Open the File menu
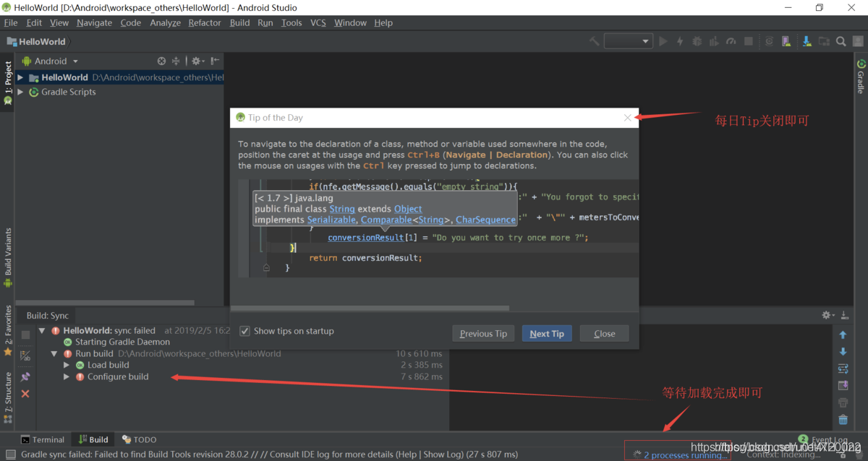 [x=10, y=22]
